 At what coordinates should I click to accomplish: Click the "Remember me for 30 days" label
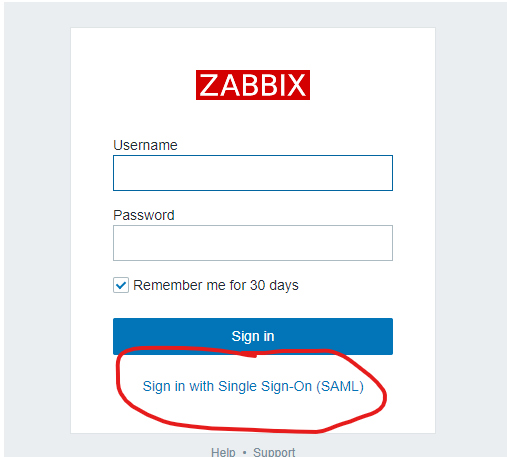[216, 285]
